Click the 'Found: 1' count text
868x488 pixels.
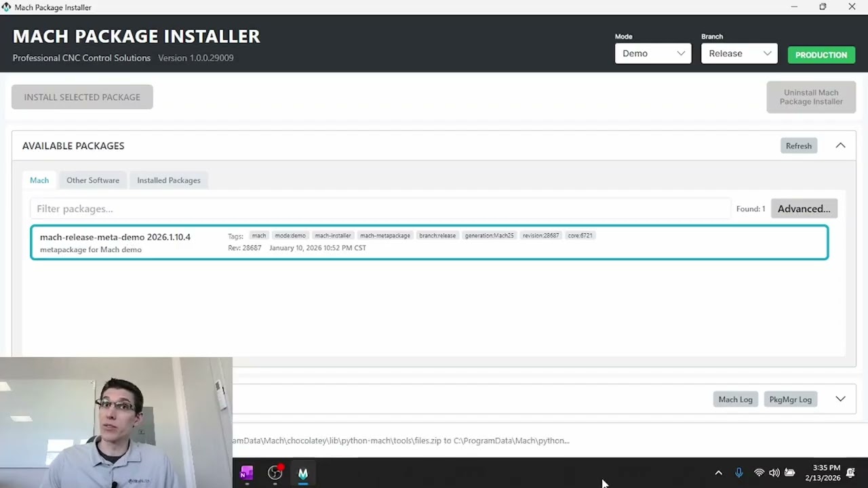pyautogui.click(x=751, y=209)
